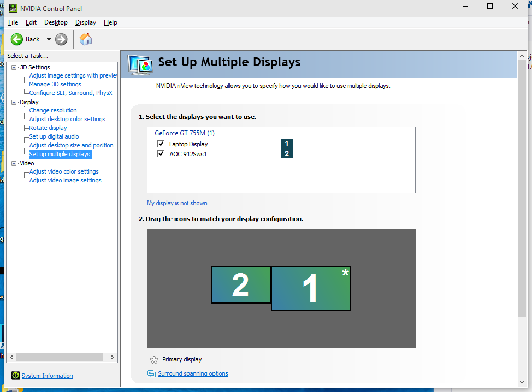Open the Display menu
This screenshot has height=392, width=532.
[86, 22]
